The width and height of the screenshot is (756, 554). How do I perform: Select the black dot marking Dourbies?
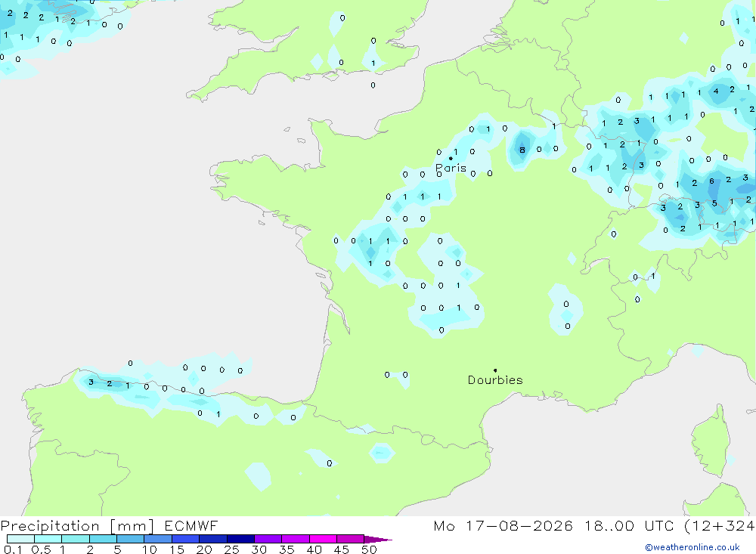pos(495,370)
